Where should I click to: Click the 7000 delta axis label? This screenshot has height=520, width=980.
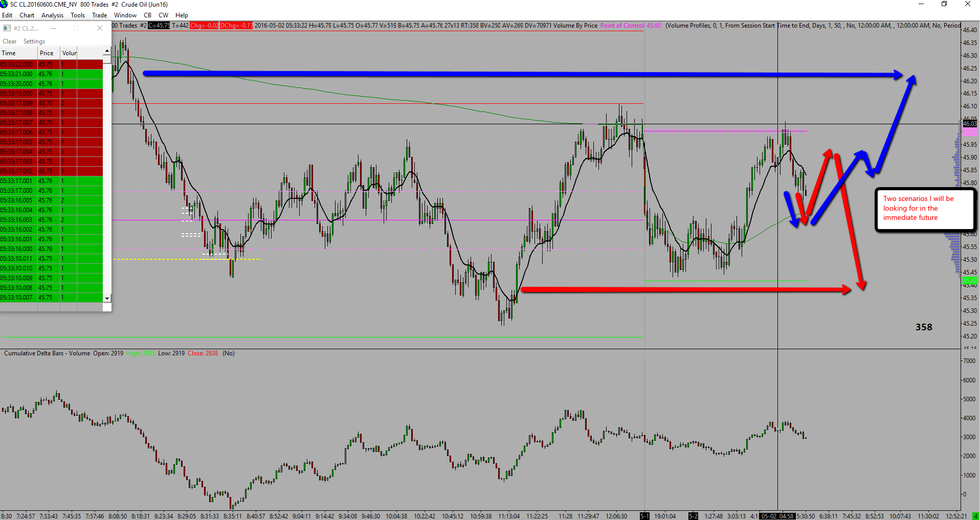tap(969, 361)
